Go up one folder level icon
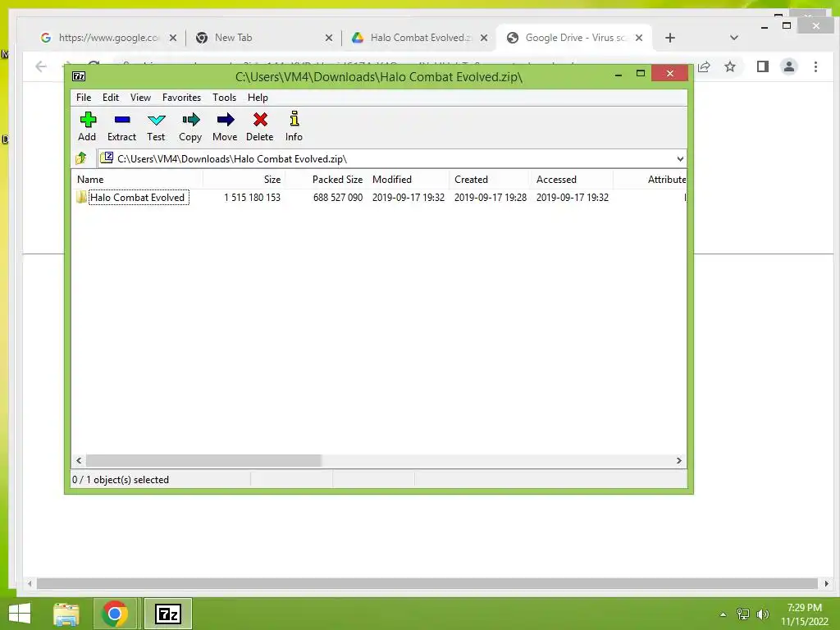The width and height of the screenshot is (840, 630). pos(81,158)
